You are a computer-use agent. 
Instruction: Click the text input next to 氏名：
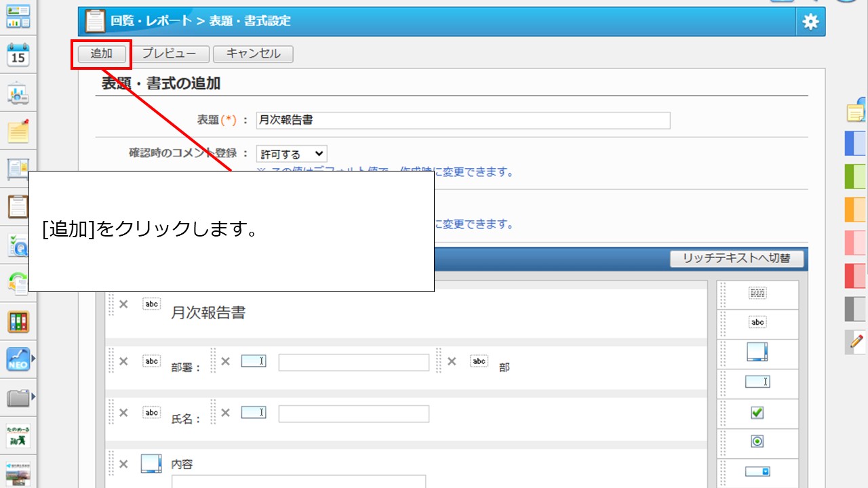354,414
